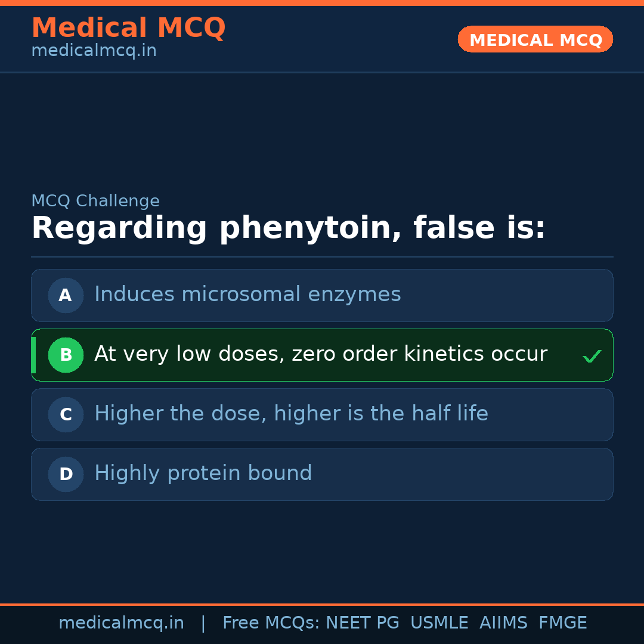
Task: Select the option C letter circle
Action: (x=66, y=414)
